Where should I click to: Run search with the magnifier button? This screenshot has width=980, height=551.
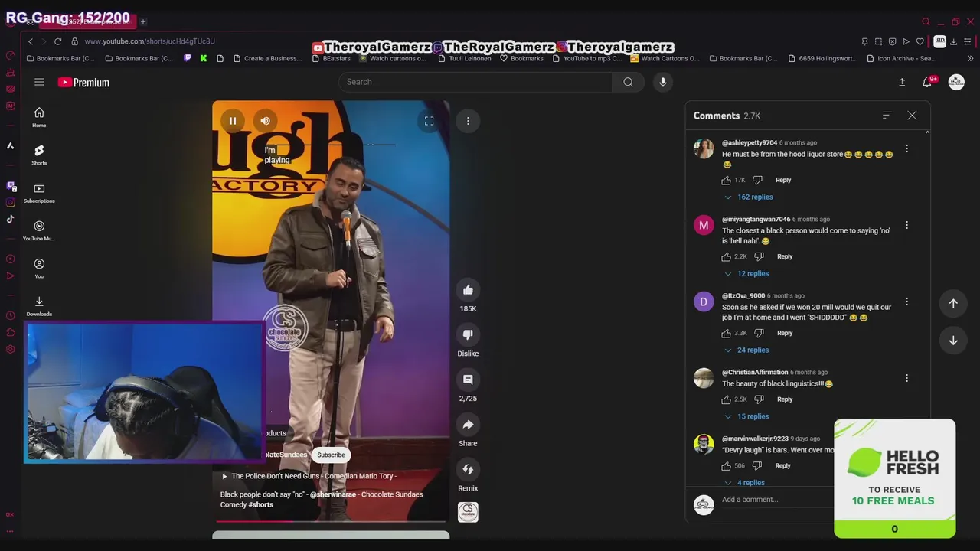pos(628,82)
